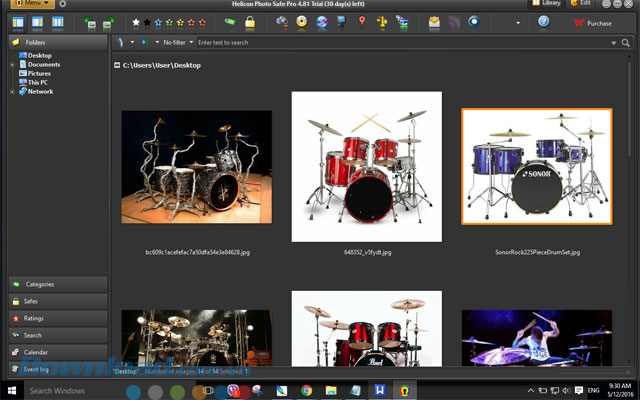Click the red map pin icon
The height and width of the screenshot is (400, 640).
click(x=361, y=22)
